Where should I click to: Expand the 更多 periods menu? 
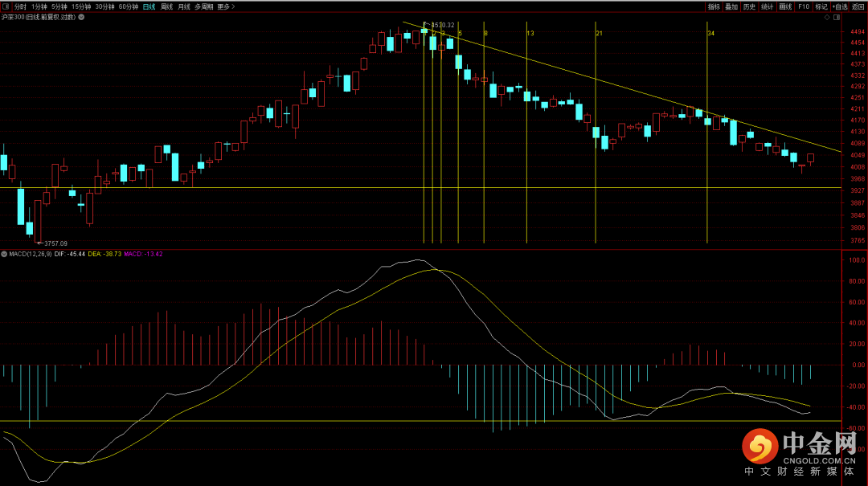pos(226,6)
